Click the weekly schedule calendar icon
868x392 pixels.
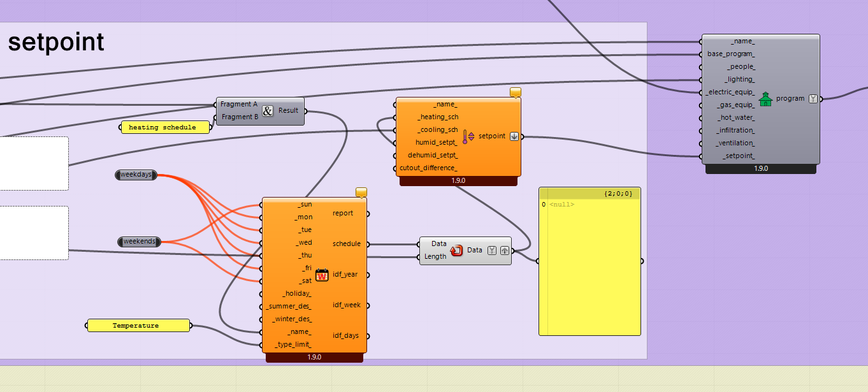[x=322, y=275]
